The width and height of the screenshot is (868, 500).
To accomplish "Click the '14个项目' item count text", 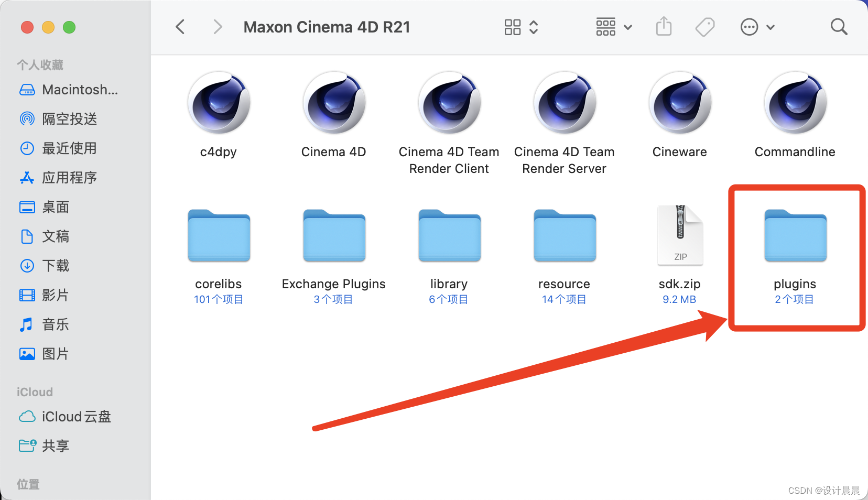I will point(565,299).
